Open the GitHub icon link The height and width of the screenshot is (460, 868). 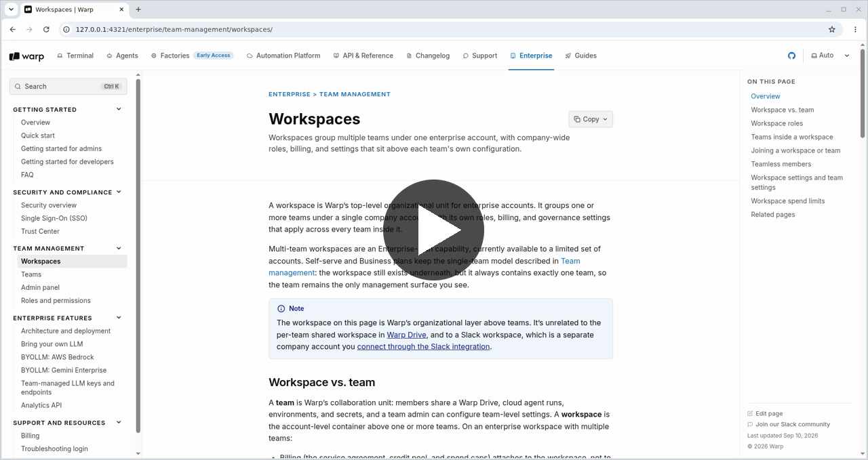click(791, 56)
